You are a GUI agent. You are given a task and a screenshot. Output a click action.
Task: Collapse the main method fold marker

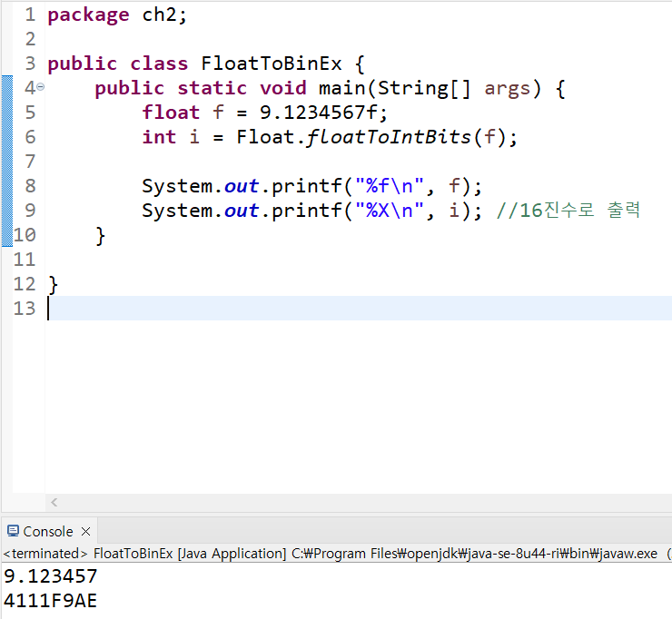(41, 87)
